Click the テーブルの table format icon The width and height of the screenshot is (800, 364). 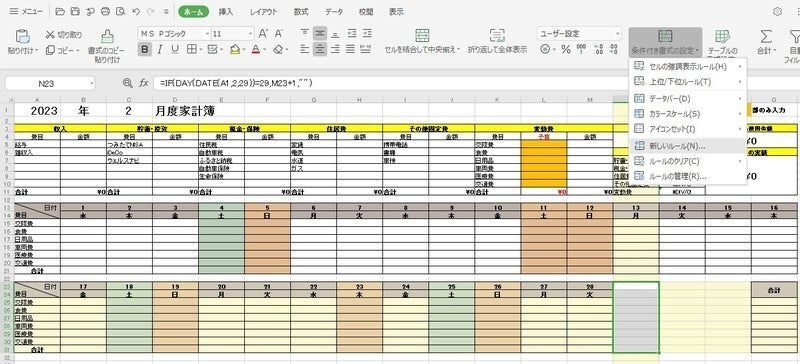click(722, 36)
